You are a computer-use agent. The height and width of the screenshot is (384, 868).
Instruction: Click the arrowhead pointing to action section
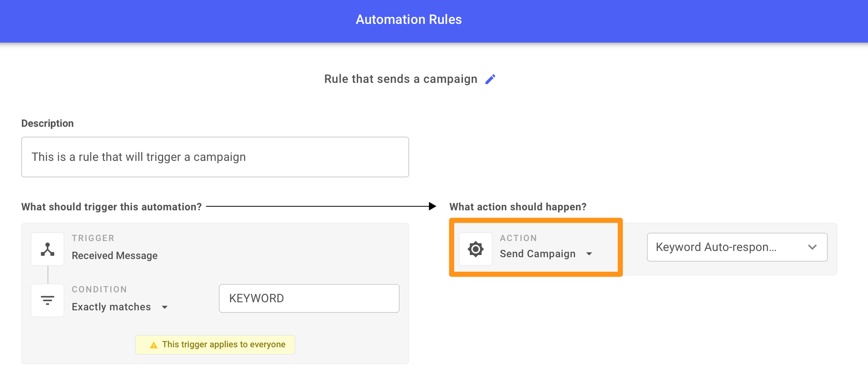click(x=432, y=206)
